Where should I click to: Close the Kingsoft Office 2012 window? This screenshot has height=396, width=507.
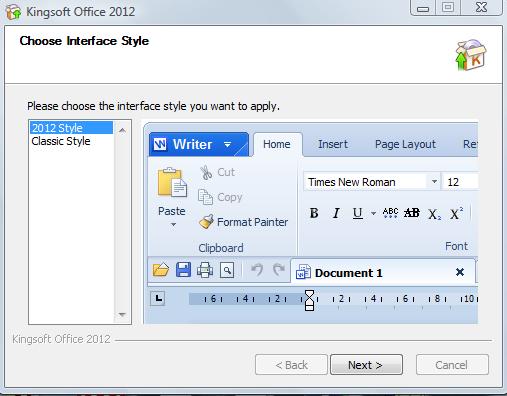pos(481,8)
